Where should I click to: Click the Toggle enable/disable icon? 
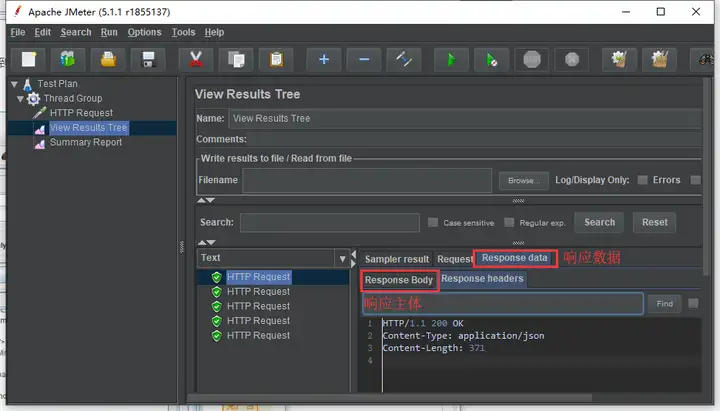[404, 59]
